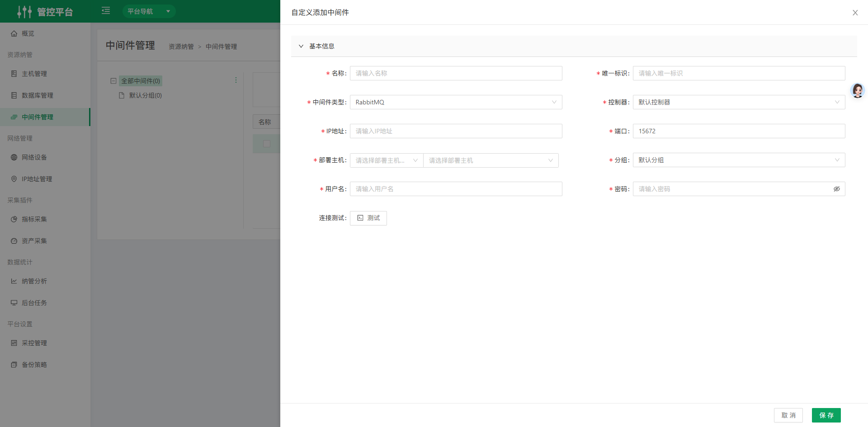The width and height of the screenshot is (868, 427).
Task: Click the 资产采集 gauge icon
Action: 14,241
